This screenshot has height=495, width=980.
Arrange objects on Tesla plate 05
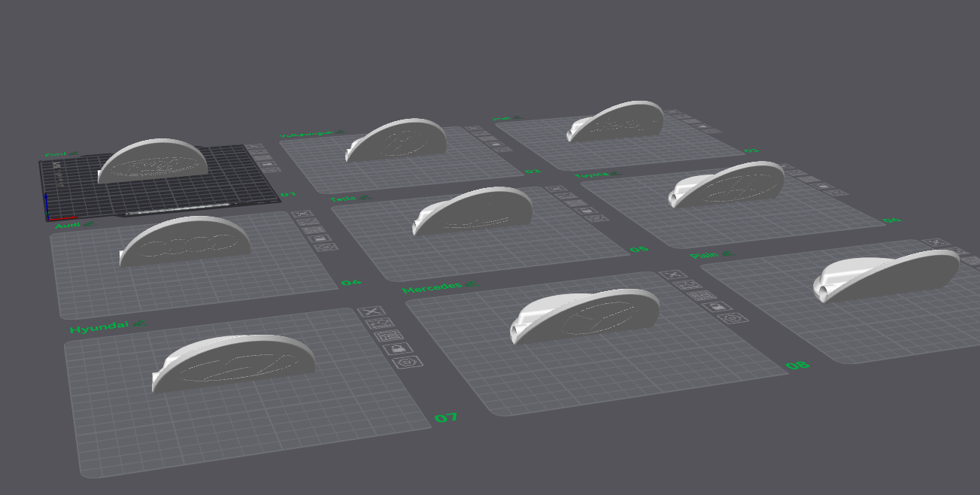tap(575, 204)
